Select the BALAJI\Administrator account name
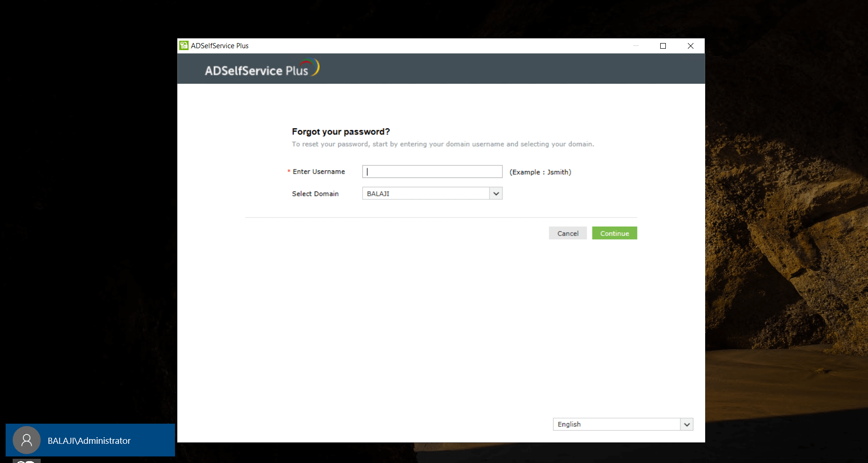The image size is (868, 463). click(89, 441)
